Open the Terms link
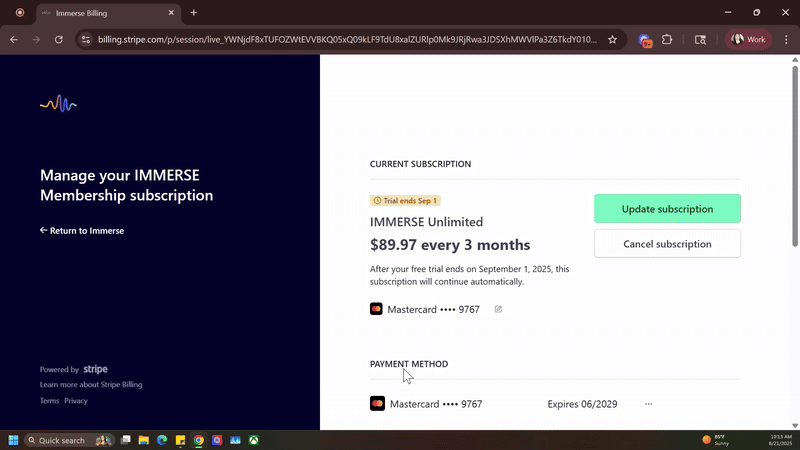Screen dimensions: 800x450 pos(49,401)
